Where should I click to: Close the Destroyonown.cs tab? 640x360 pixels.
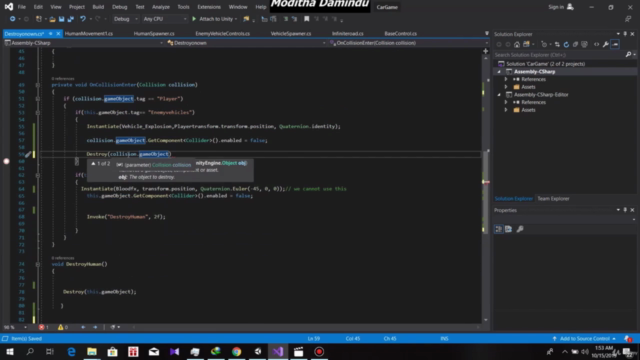click(58, 33)
